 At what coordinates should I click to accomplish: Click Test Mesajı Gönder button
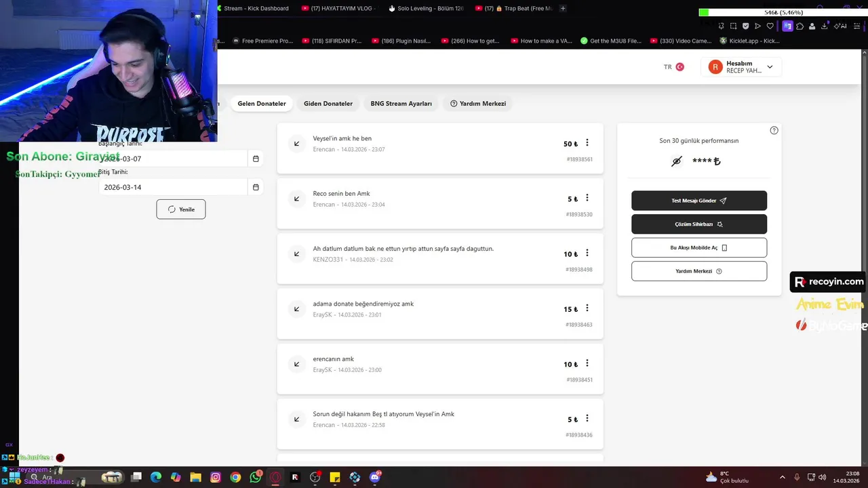tap(699, 201)
